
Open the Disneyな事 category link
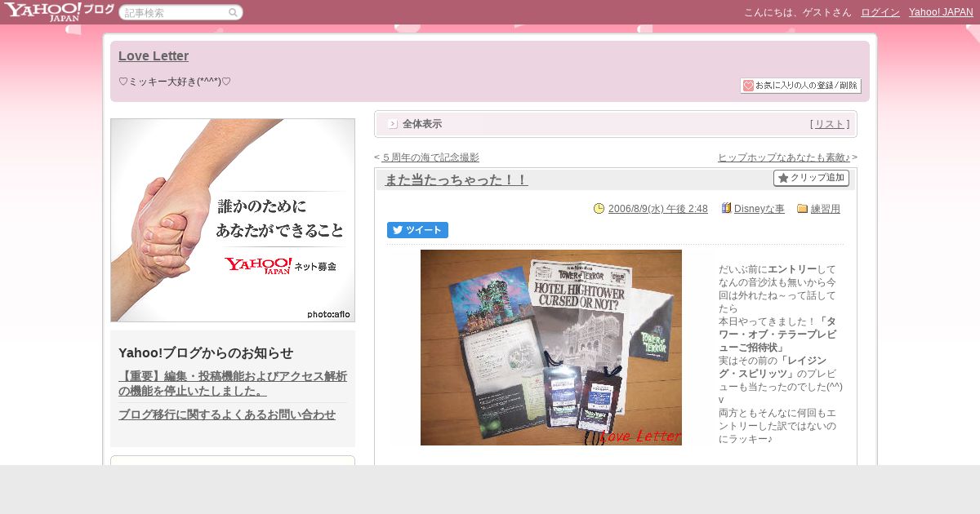pos(759,209)
